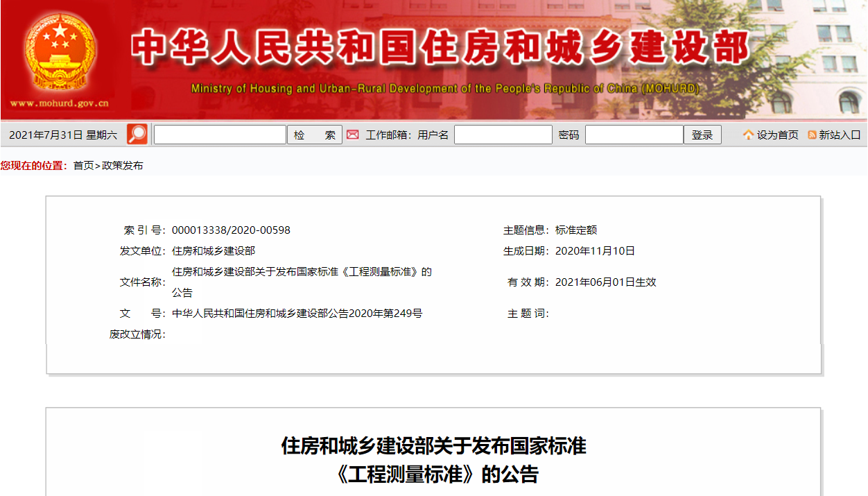Focus the 密码 password field

point(634,135)
